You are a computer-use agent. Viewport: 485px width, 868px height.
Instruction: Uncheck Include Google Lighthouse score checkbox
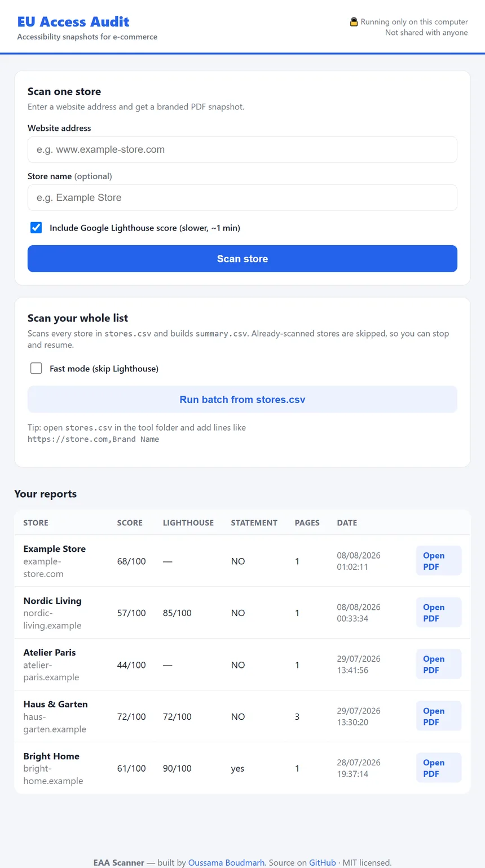(x=36, y=228)
